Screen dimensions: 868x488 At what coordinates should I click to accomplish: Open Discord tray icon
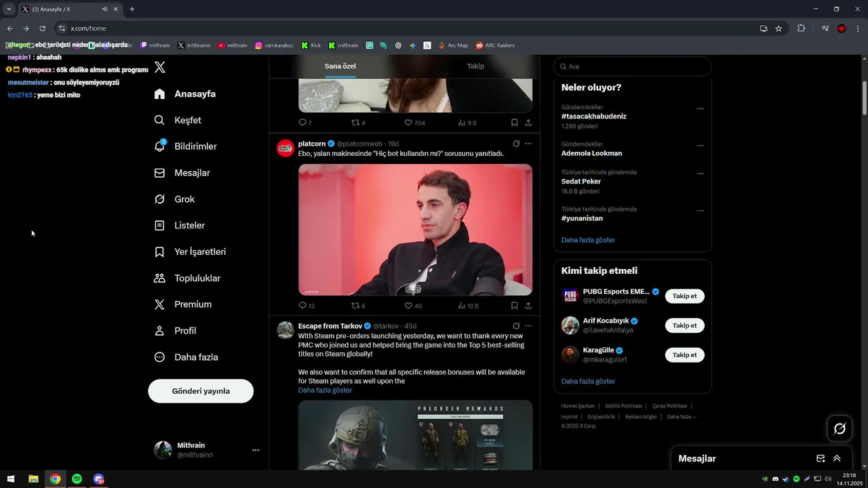click(x=775, y=479)
